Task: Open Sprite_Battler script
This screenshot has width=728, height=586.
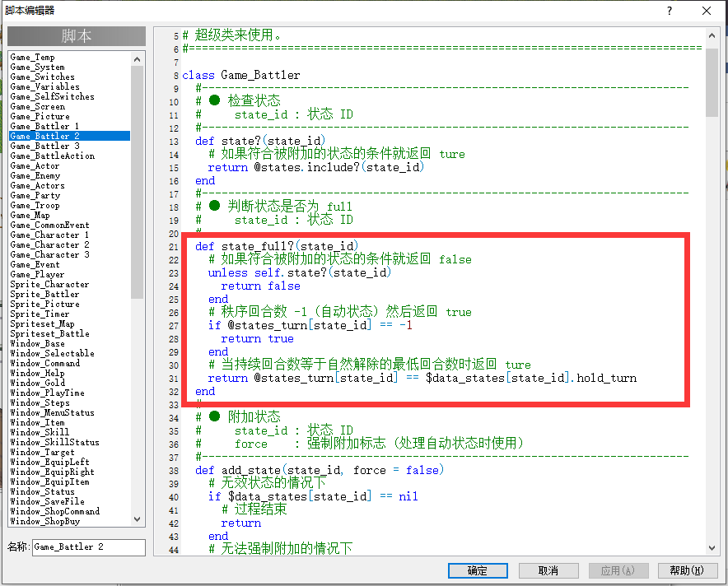Action: 44,294
